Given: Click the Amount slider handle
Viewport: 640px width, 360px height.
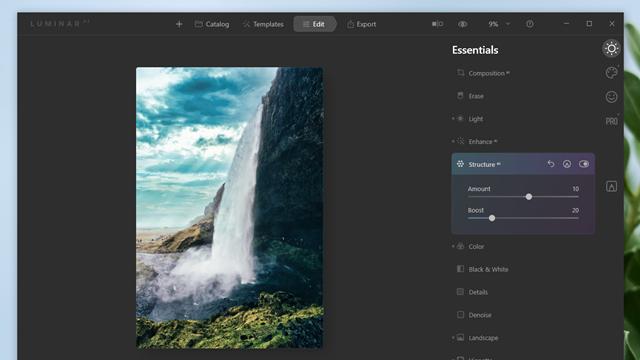Looking at the screenshot, I should click(x=529, y=197).
